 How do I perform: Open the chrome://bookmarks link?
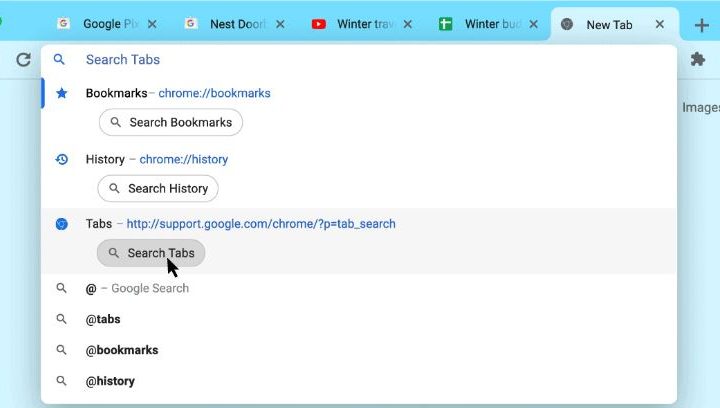pyautogui.click(x=214, y=93)
